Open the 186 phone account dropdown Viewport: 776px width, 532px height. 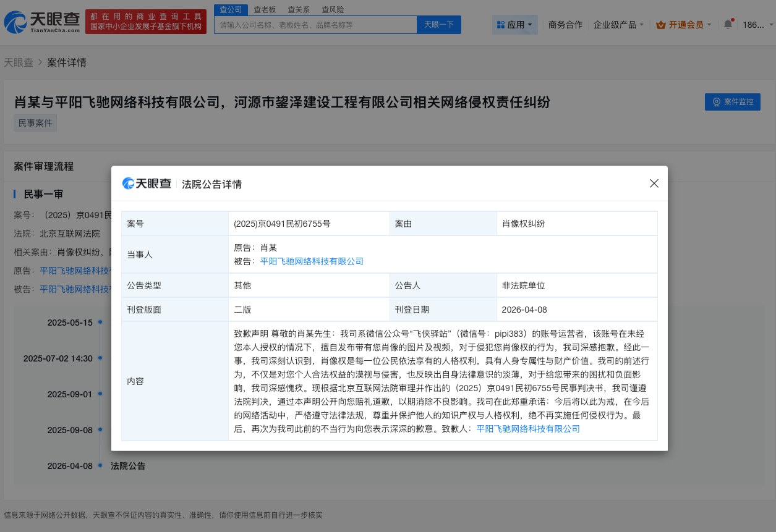[756, 23]
